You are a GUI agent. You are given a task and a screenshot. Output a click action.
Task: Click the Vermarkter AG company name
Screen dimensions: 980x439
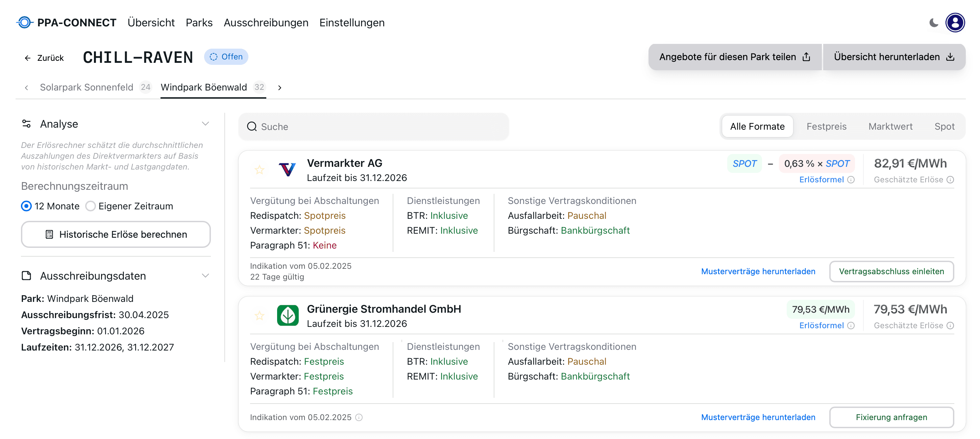tap(344, 163)
